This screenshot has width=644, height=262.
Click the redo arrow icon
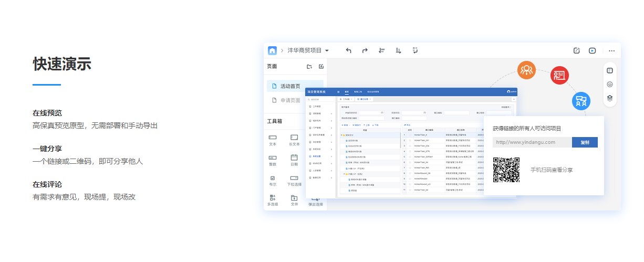365,51
